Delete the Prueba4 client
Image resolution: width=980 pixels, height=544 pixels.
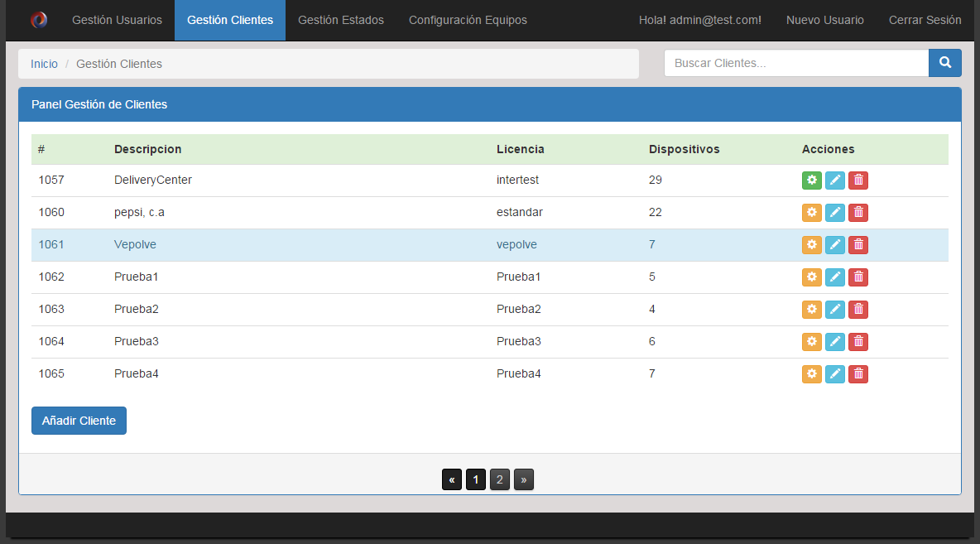pos(858,374)
